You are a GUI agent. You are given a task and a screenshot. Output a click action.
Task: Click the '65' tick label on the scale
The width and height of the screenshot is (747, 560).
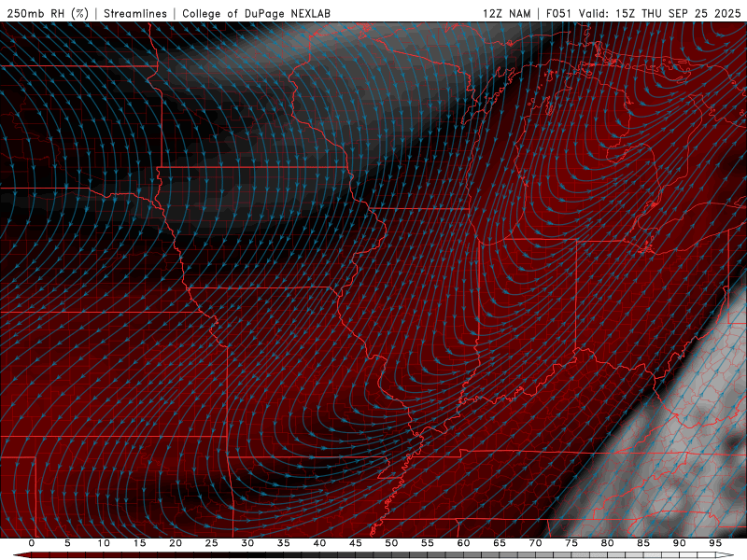pos(500,543)
